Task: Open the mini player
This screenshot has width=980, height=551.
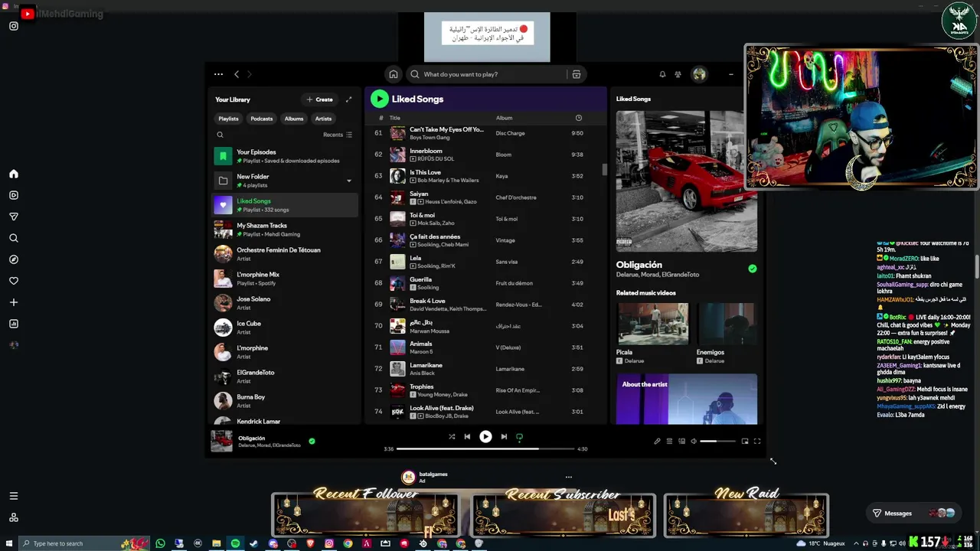Action: coord(745,441)
